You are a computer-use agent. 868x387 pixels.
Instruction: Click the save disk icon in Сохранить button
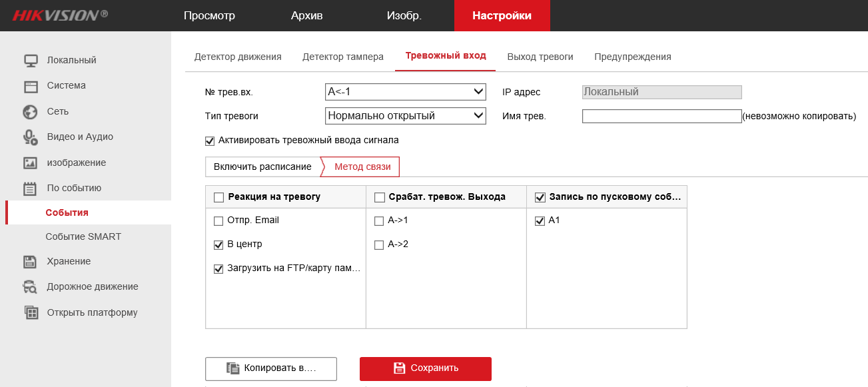pyautogui.click(x=400, y=368)
